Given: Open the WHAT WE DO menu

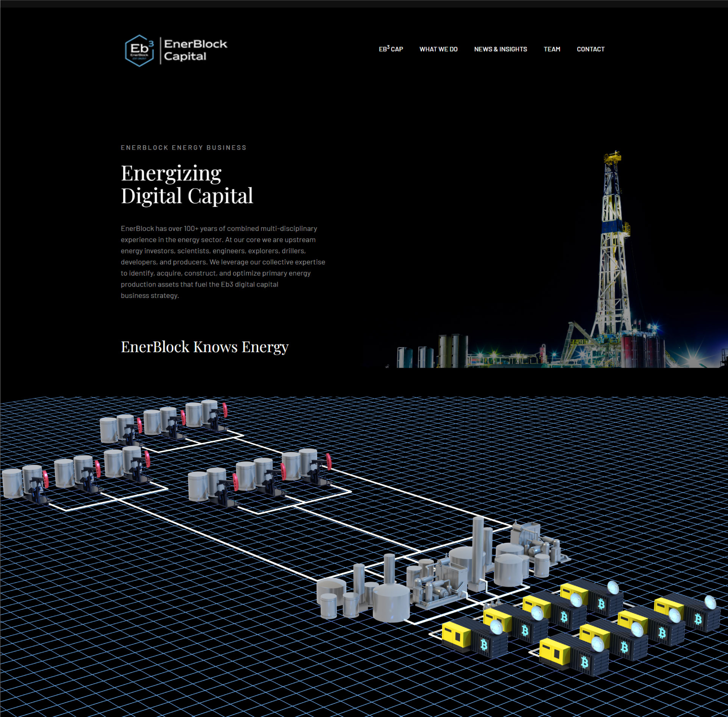Looking at the screenshot, I should pyautogui.click(x=438, y=49).
